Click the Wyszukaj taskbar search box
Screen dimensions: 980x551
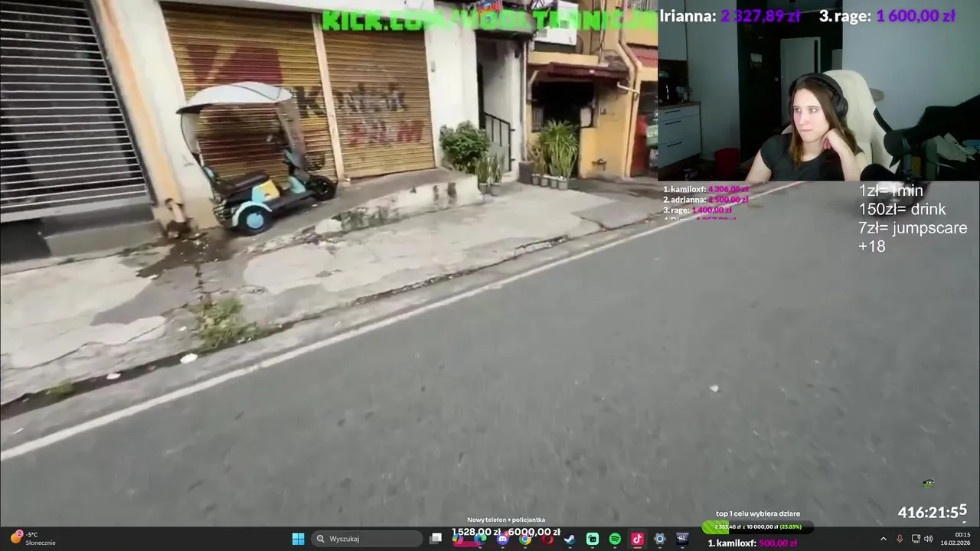[367, 539]
